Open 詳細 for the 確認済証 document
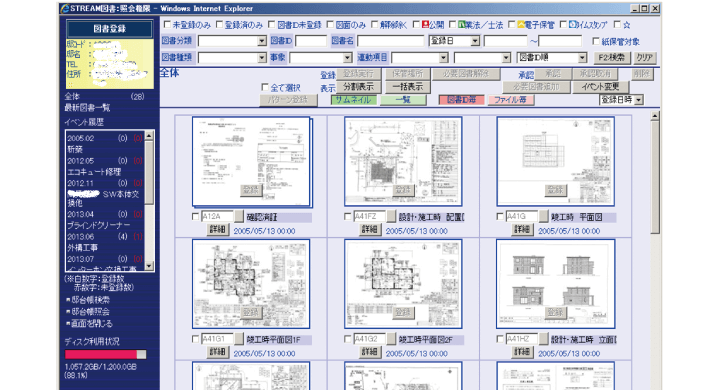The image size is (720, 390). [218, 229]
